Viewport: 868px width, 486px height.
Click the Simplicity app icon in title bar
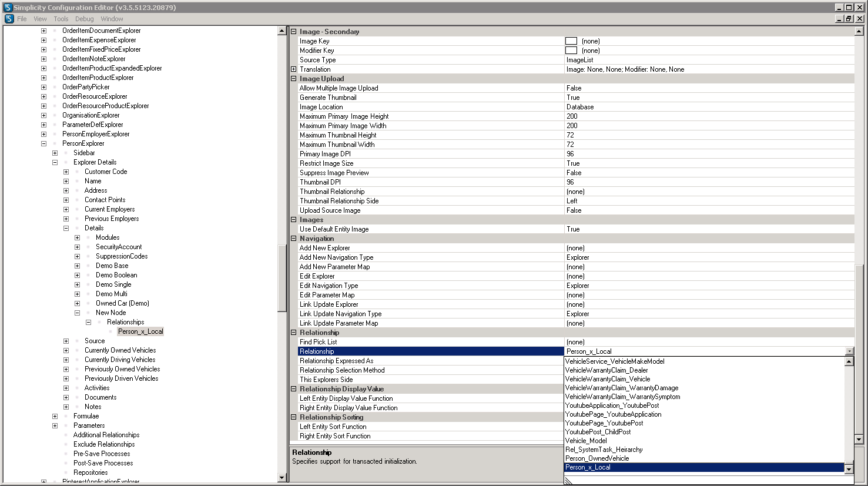pyautogui.click(x=8, y=8)
